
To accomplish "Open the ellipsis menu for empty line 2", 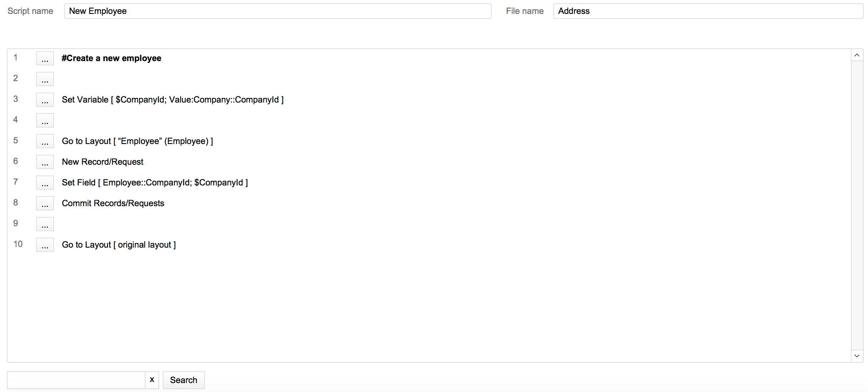I will point(45,79).
